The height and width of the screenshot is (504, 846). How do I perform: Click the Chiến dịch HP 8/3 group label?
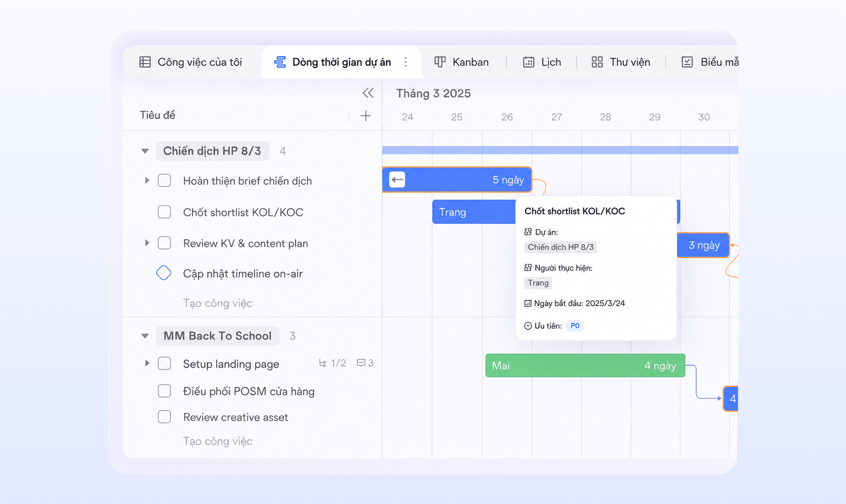[212, 151]
